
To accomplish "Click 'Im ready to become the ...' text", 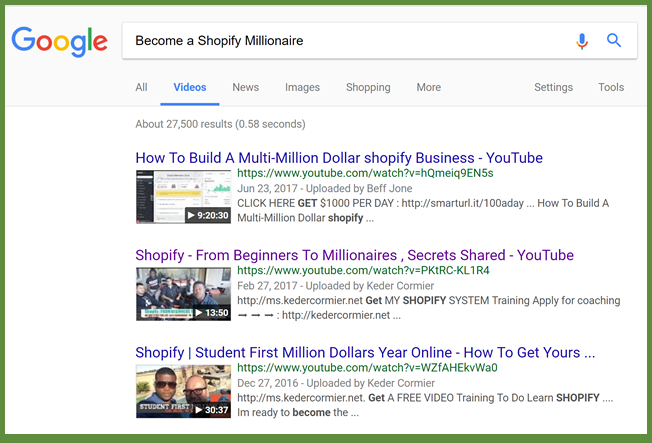I will click(x=298, y=413).
